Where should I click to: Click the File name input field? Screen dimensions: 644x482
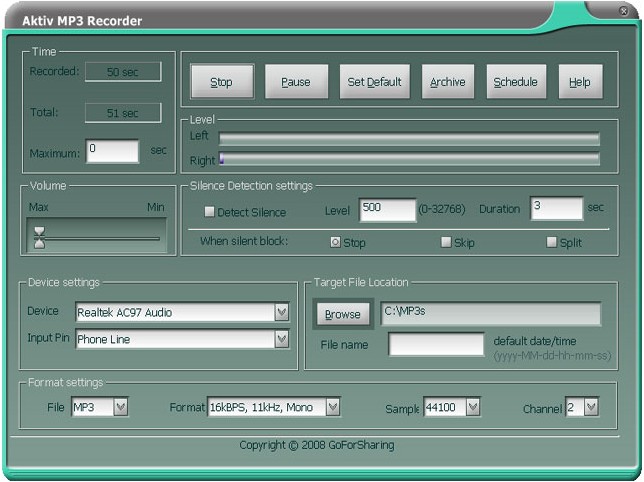point(436,344)
